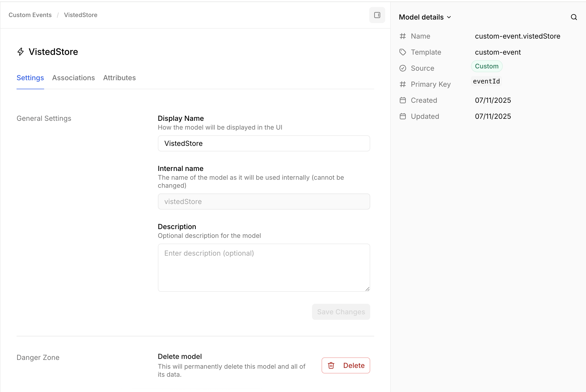586x392 pixels.
Task: Click the calendar icon next to Created
Action: [x=403, y=100]
